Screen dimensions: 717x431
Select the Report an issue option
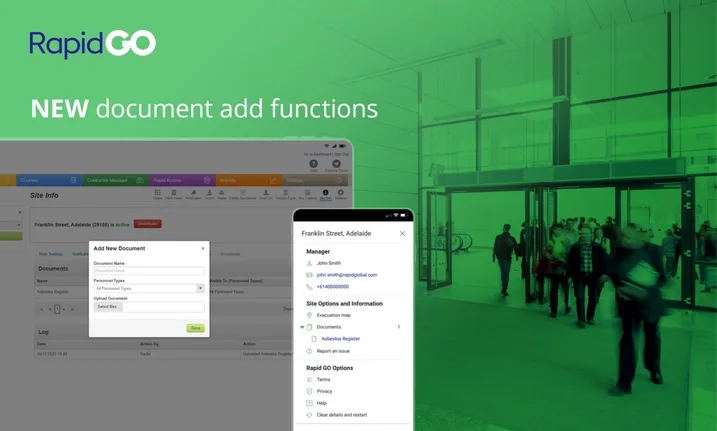point(333,351)
